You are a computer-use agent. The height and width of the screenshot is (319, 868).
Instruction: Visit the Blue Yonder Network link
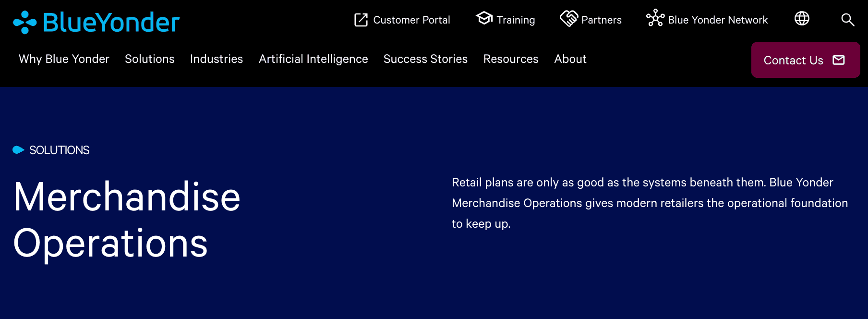coord(707,19)
